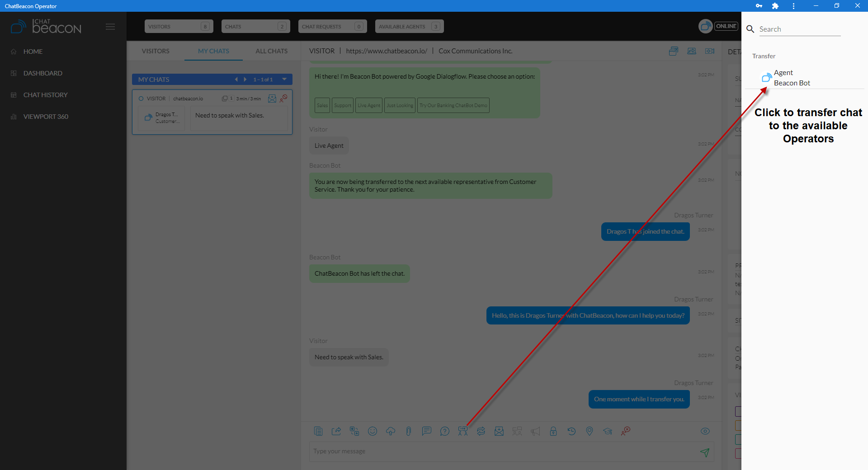Select the Dragos T... operator tile
This screenshot has width=868, height=470.
(161, 118)
